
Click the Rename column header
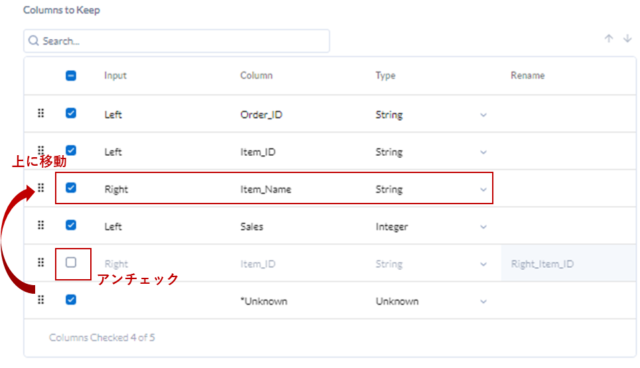pyautogui.click(x=527, y=75)
